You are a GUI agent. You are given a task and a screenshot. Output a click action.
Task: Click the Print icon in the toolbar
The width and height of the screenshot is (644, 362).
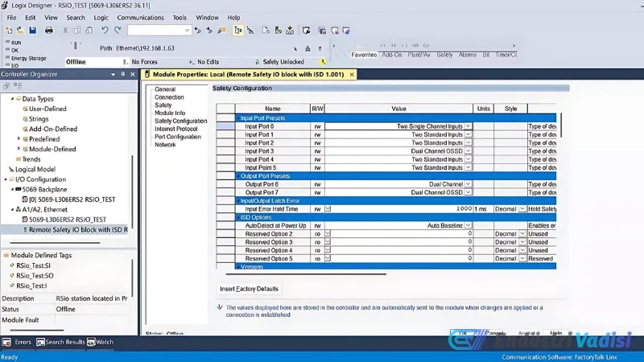(x=48, y=31)
